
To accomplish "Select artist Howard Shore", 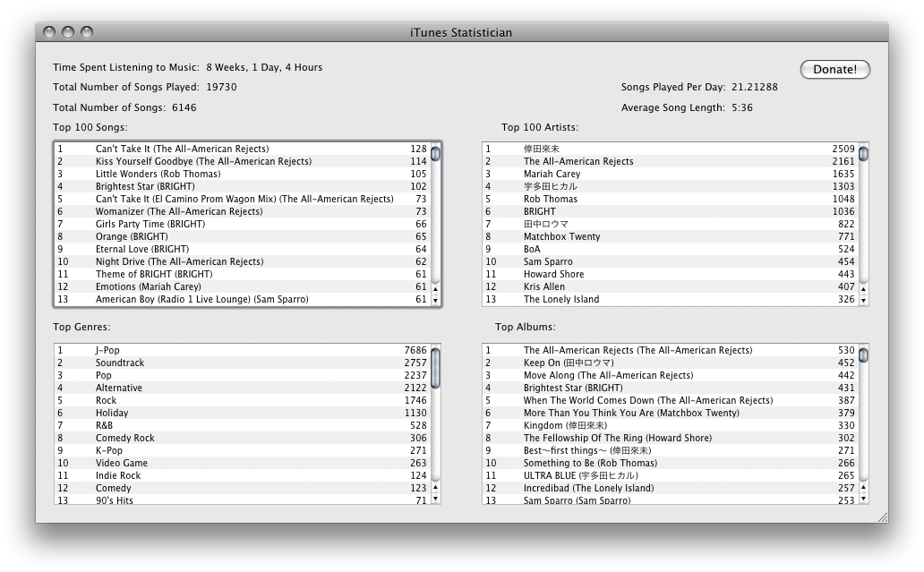I will [671, 274].
